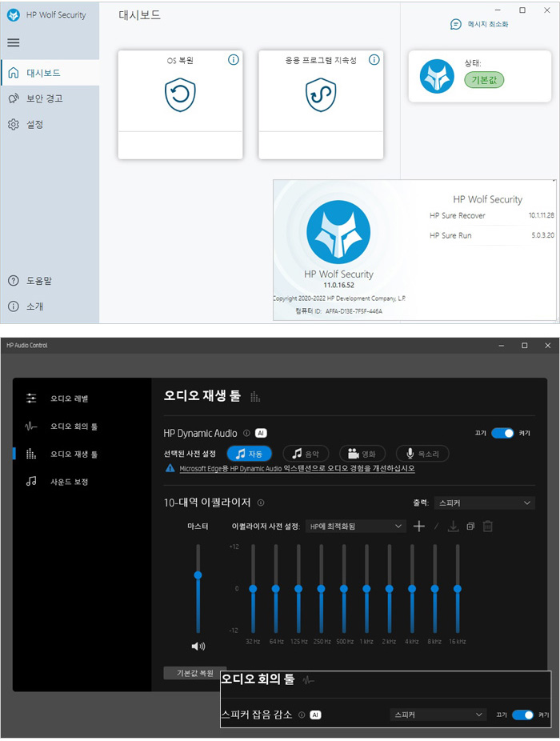Screen dimensions: 560x741
Task: Open the 이퀄라이저 사전 설정 dropdown
Action: [x=355, y=526]
